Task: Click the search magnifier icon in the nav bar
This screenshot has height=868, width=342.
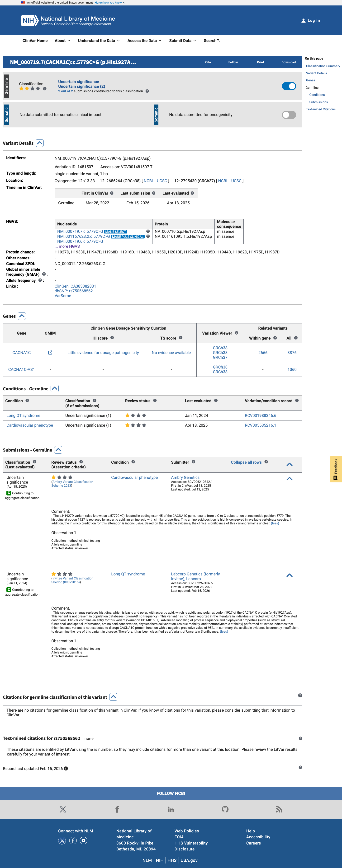Action: [218, 41]
